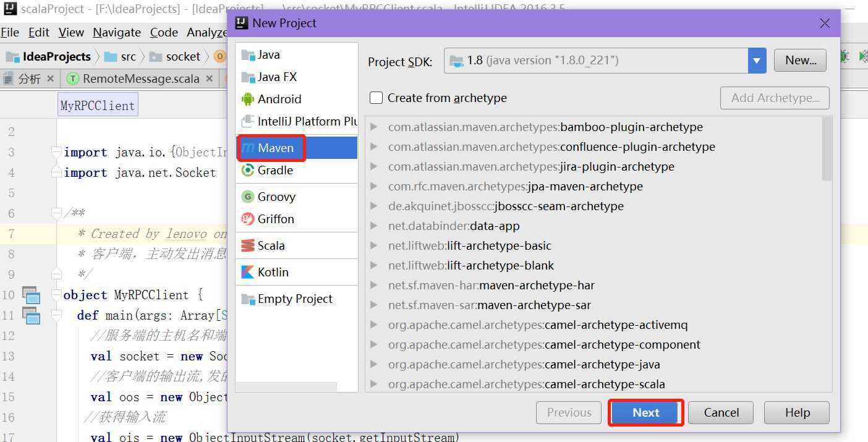This screenshot has width=868, height=442.
Task: Switch to the 分析 tab
Action: [x=29, y=79]
